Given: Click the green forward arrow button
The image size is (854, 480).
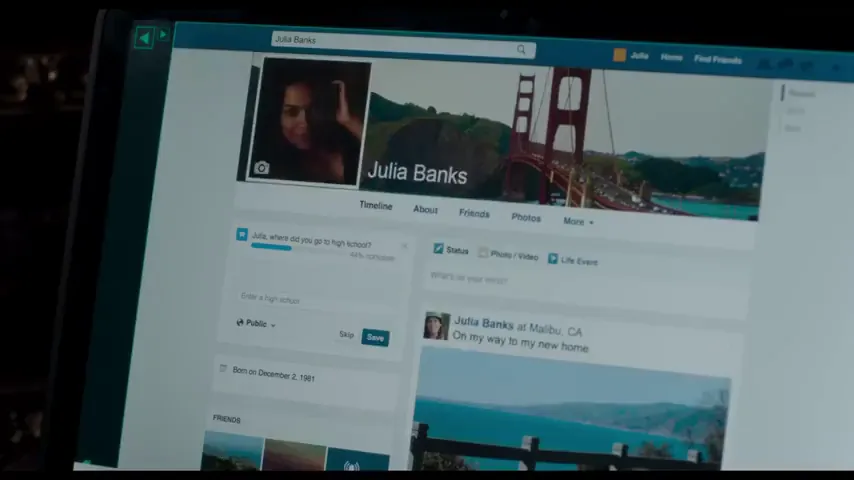Looking at the screenshot, I should pos(163,35).
